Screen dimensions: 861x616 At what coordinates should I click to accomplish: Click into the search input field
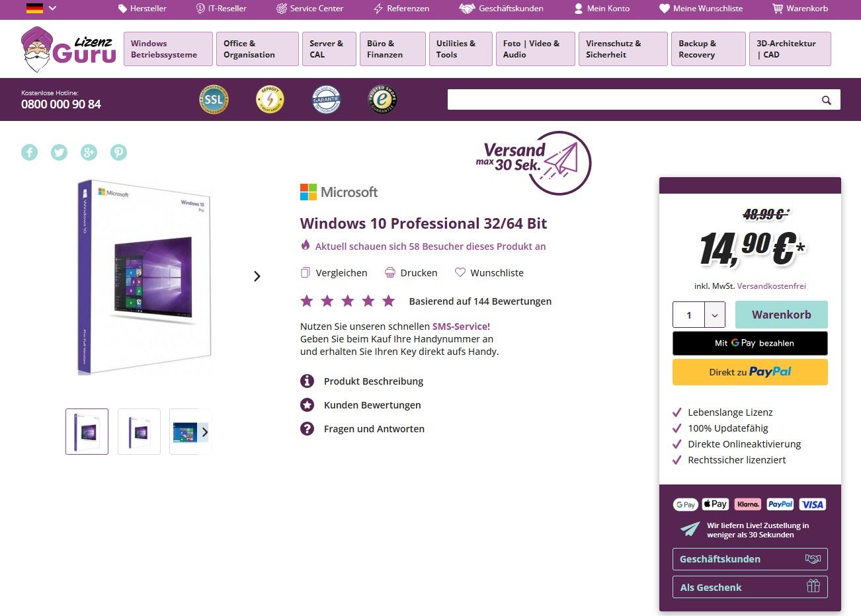(632, 100)
